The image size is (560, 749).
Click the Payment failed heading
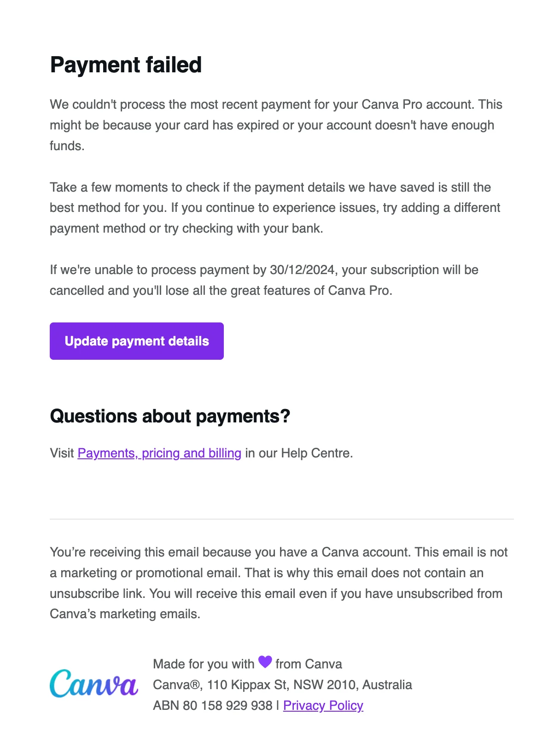[x=125, y=64]
